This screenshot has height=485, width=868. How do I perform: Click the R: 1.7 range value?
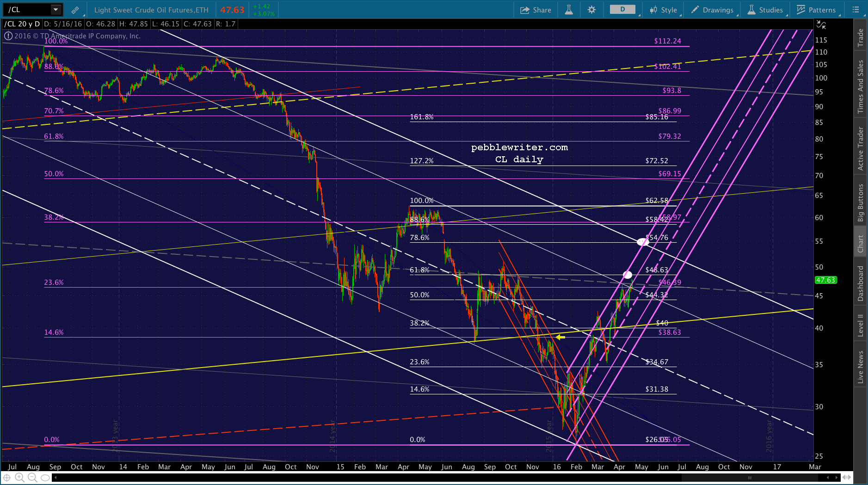point(226,24)
